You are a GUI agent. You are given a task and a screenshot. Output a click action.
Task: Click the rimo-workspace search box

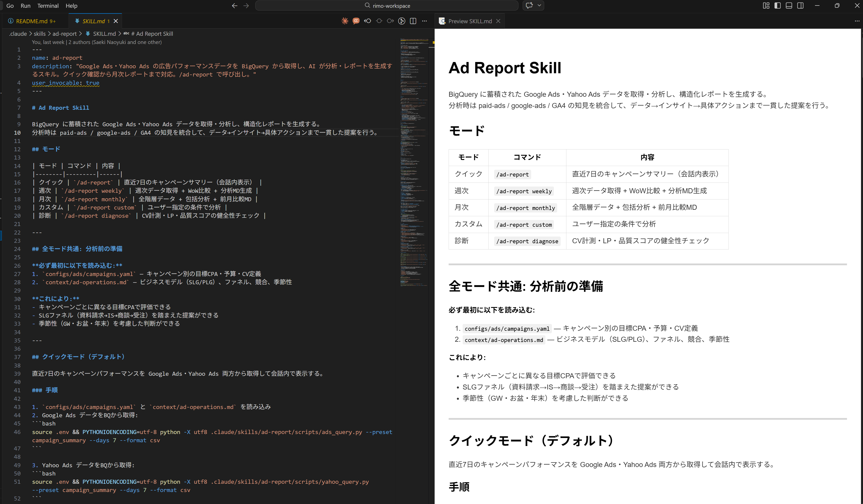387,5
